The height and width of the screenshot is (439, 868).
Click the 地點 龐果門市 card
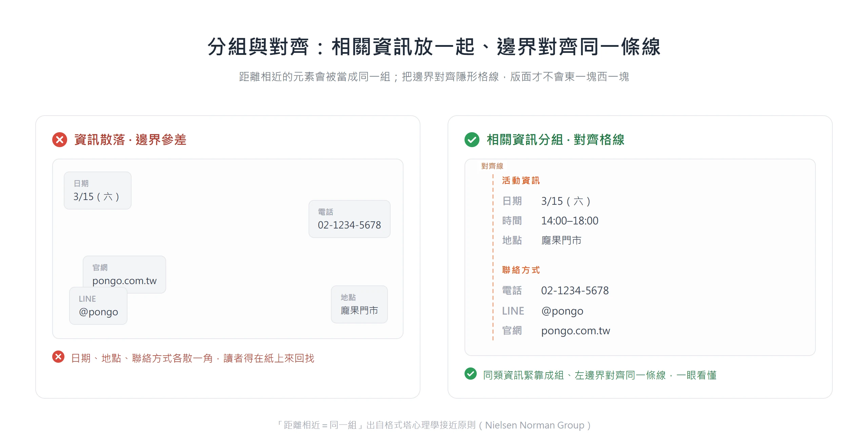tap(359, 304)
